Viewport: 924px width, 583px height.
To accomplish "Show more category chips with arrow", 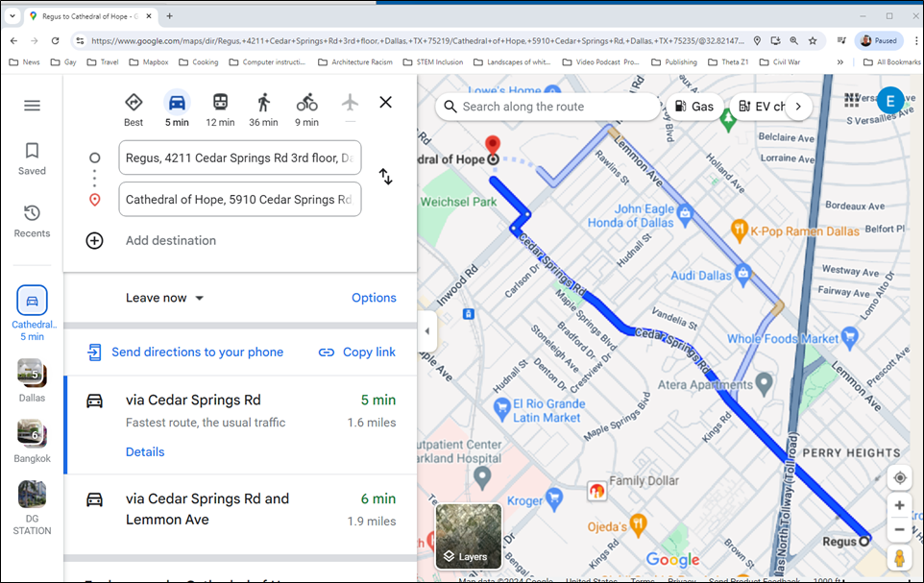I will coord(798,107).
